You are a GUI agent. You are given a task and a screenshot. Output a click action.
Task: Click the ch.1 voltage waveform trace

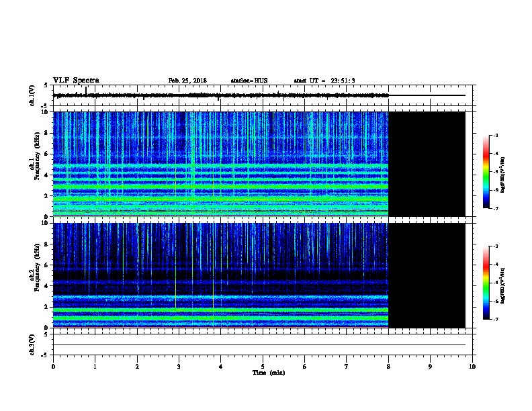(220, 95)
